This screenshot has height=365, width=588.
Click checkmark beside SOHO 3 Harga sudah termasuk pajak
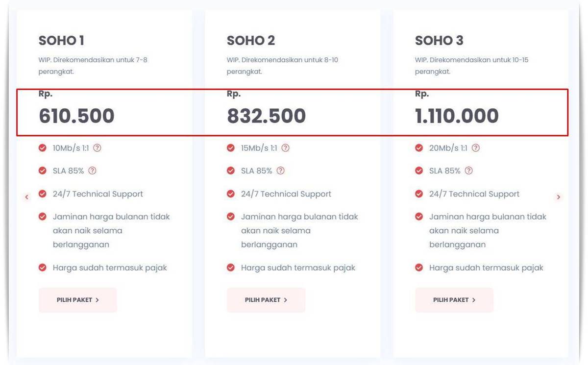coord(419,268)
